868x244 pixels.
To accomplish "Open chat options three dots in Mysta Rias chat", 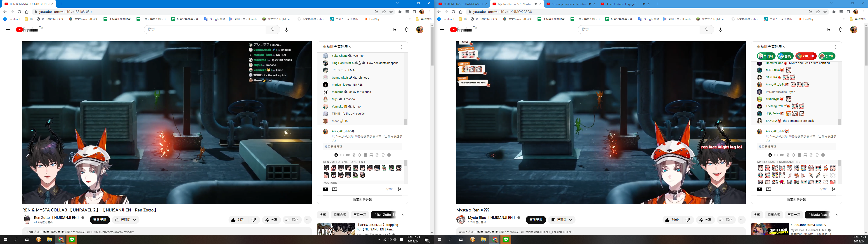I will [x=835, y=47].
